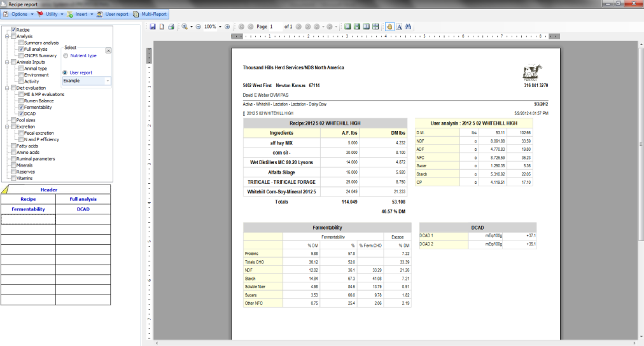Click the zoom in magnifier icon
Viewport: 644px width, 346px height.
pyautogui.click(x=185, y=27)
